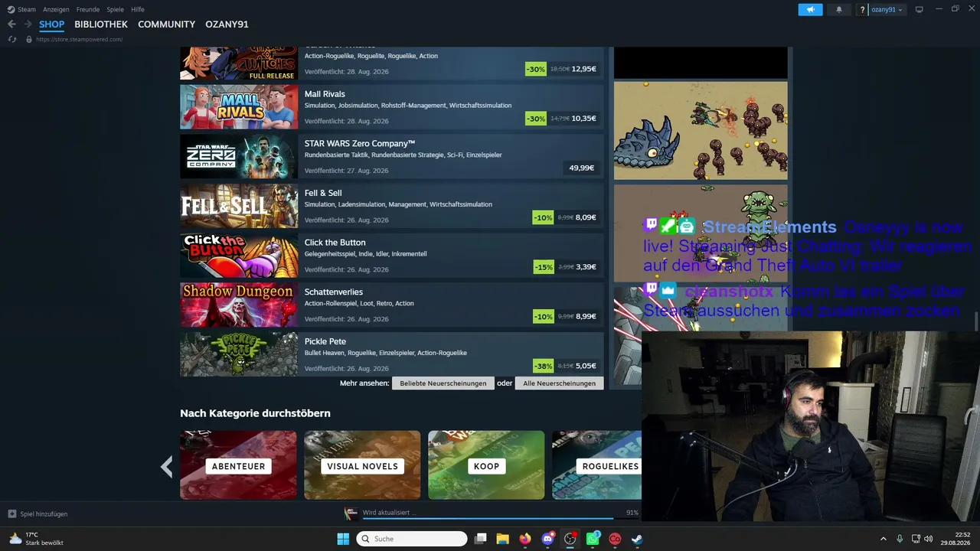Click the Shadow Dungeon capsule image
The image size is (980, 551).
click(239, 305)
